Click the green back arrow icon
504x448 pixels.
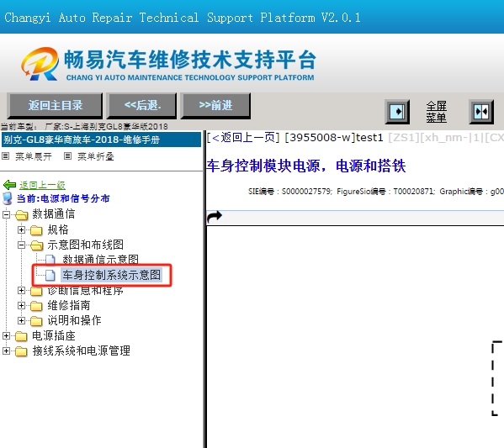[x=9, y=185]
